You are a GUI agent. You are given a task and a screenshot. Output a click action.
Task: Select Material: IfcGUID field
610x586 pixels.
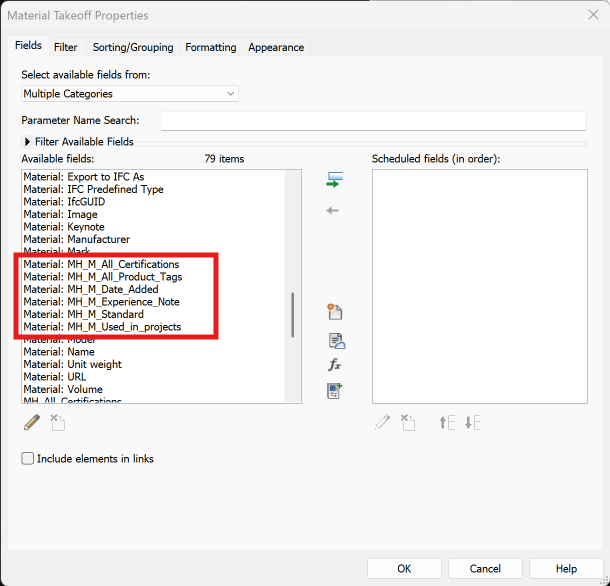[64, 202]
